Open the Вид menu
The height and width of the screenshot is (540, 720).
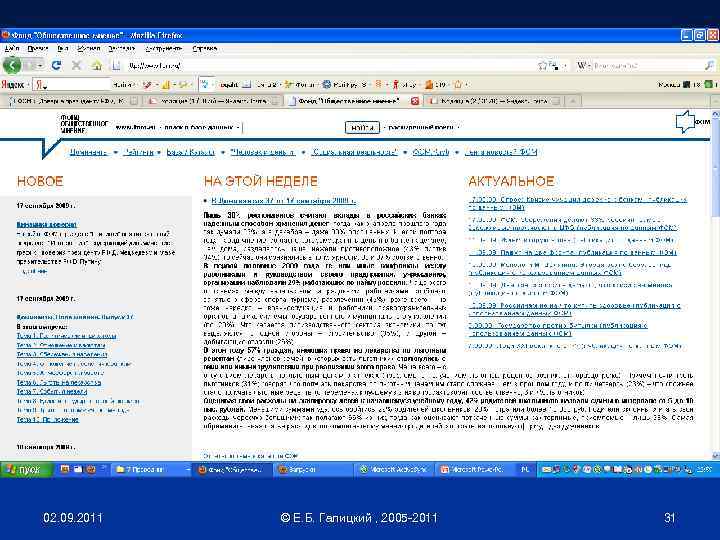click(x=62, y=48)
